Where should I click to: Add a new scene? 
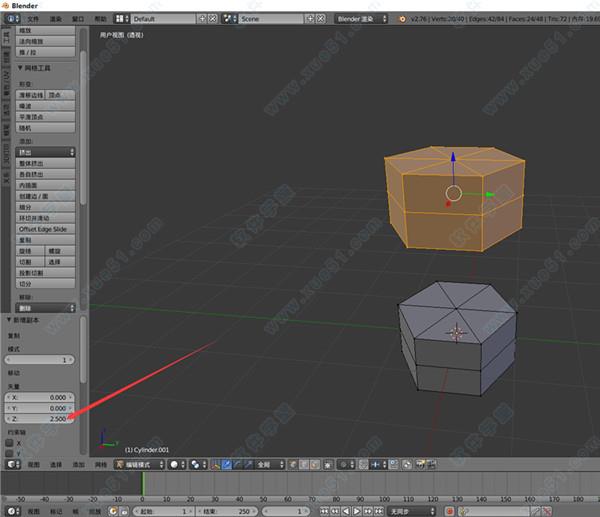coord(310,18)
